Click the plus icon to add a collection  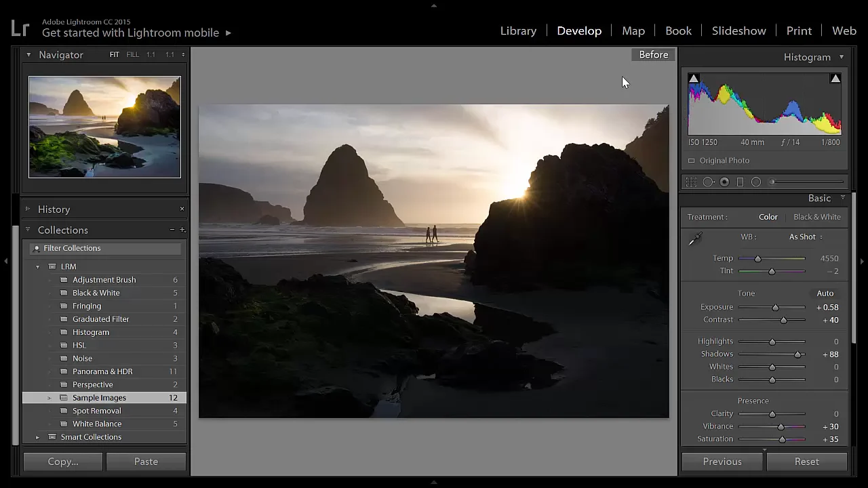pyautogui.click(x=182, y=230)
